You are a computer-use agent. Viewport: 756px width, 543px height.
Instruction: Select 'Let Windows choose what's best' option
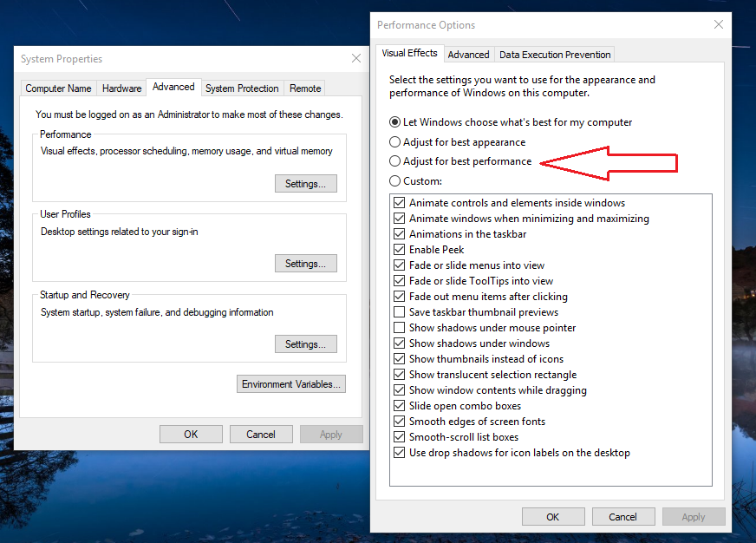click(x=395, y=123)
